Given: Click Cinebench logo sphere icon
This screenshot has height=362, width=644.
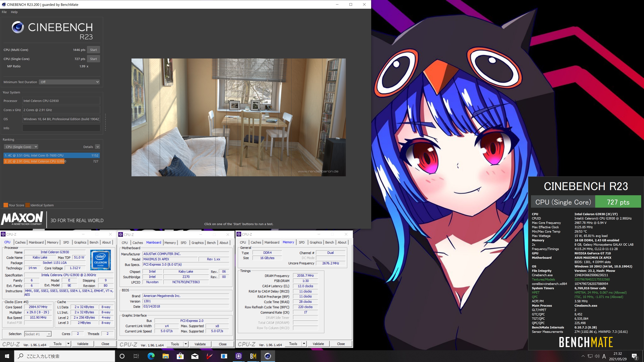Looking at the screenshot, I should (x=18, y=27).
